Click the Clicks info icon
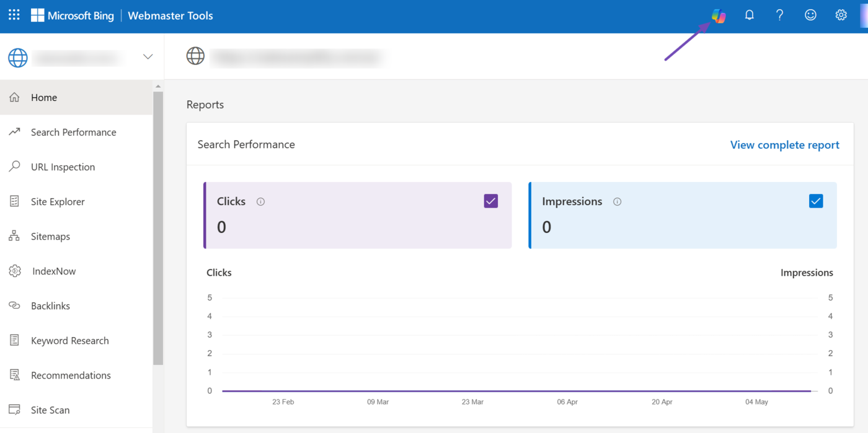Image resolution: width=868 pixels, height=433 pixels. click(x=260, y=202)
